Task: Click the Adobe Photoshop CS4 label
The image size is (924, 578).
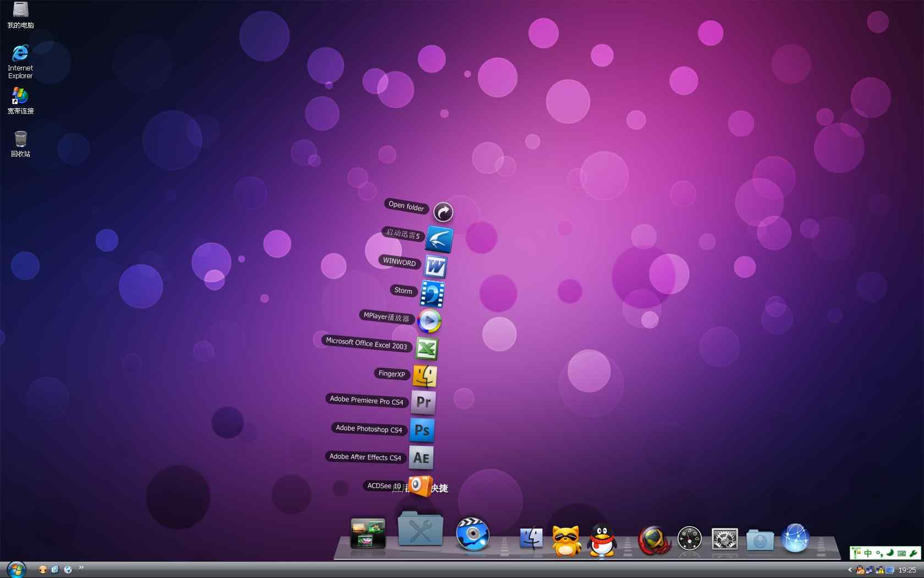Action: coord(369,429)
